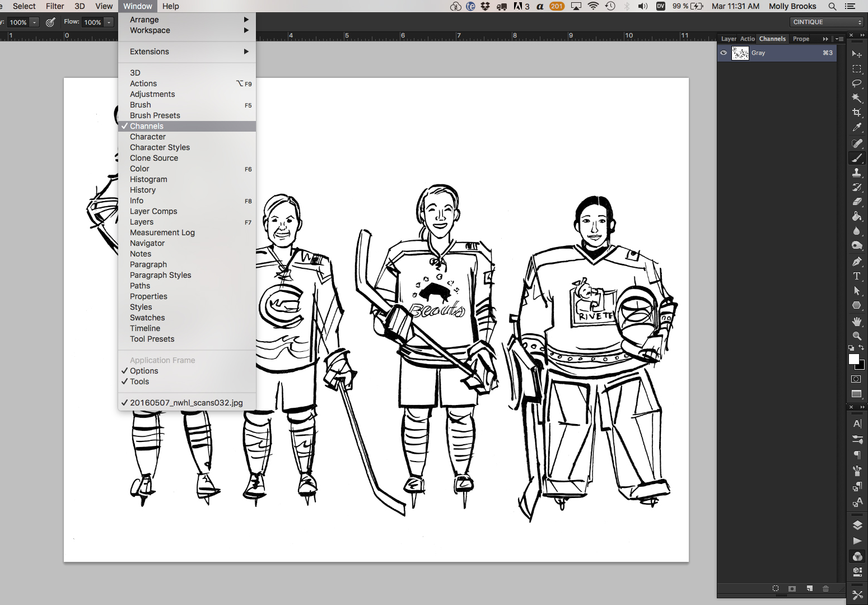Show hidden panel tabs double arrow
Viewport: 868px width, 605px height.
[825, 39]
